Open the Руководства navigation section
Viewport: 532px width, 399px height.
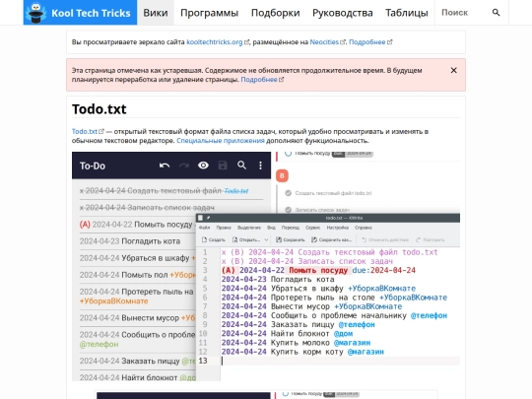[342, 13]
